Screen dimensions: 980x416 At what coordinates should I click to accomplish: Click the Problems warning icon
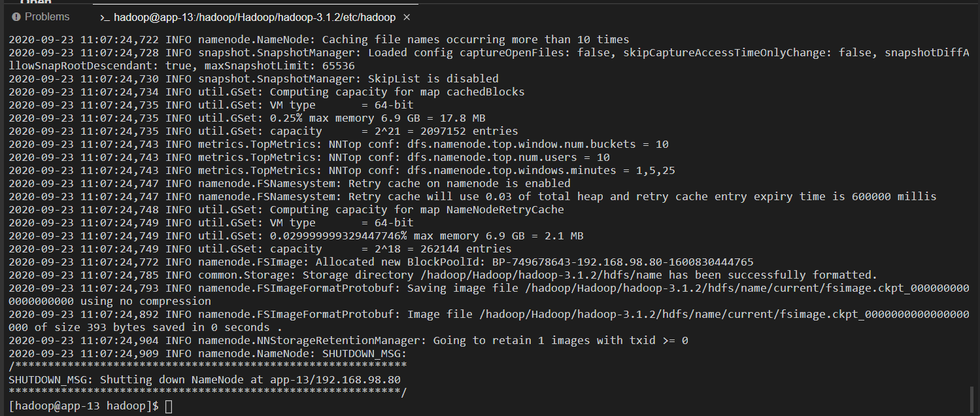pos(16,16)
